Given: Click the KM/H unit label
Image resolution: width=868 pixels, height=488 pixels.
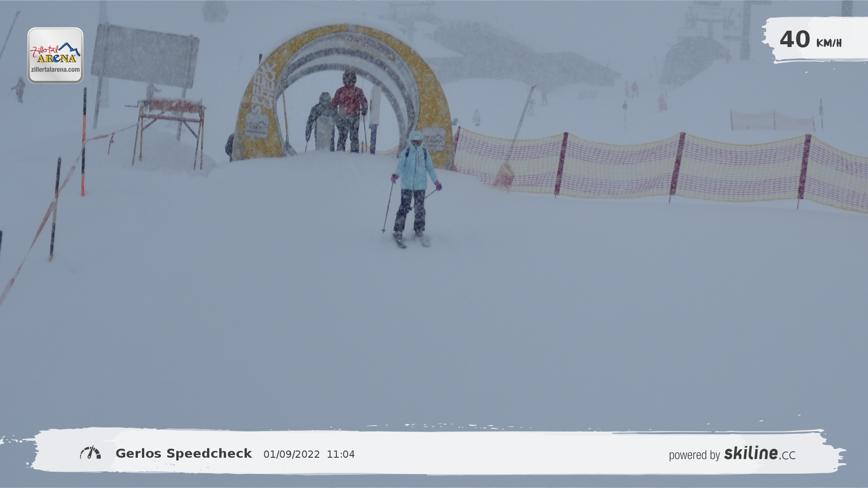Looking at the screenshot, I should (829, 43).
